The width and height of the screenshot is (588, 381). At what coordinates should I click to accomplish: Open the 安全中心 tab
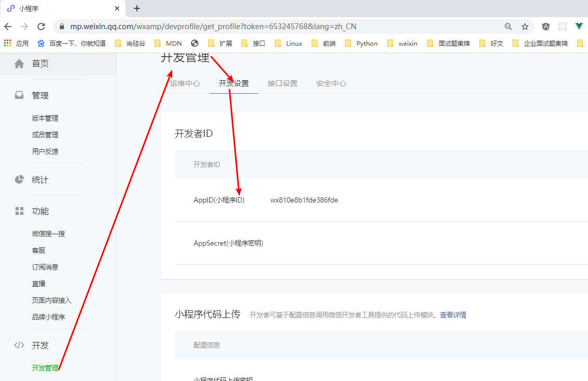point(331,83)
